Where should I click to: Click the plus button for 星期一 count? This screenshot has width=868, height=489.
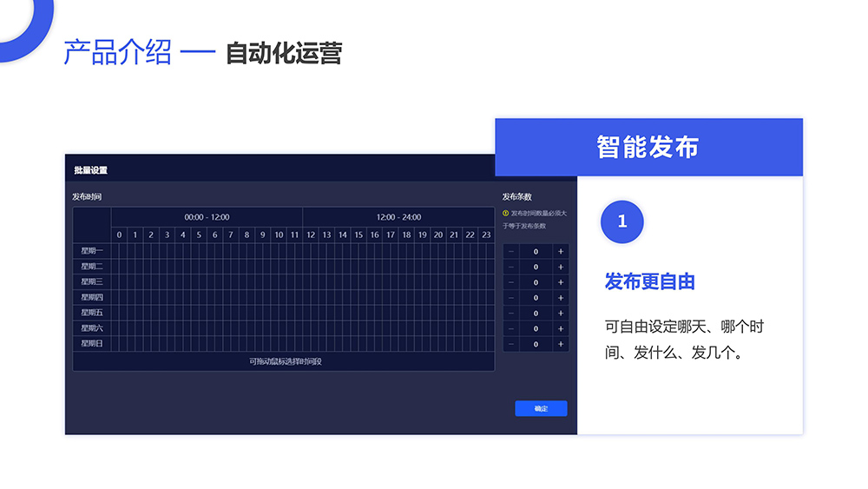(561, 252)
